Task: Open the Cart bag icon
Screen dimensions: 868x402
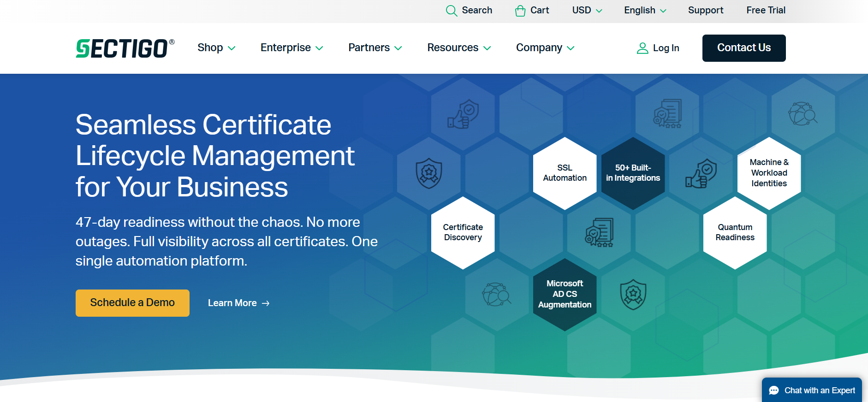Action: tap(520, 11)
